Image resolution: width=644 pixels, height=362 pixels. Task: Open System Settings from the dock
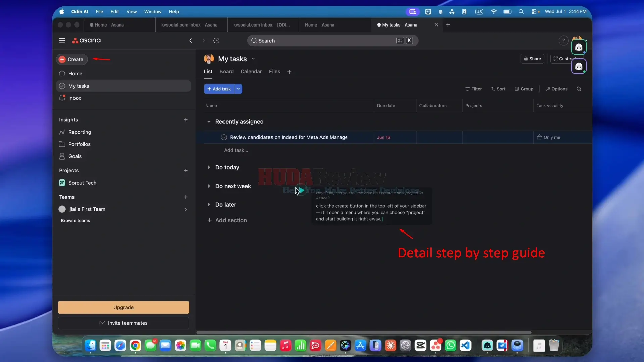click(405, 345)
